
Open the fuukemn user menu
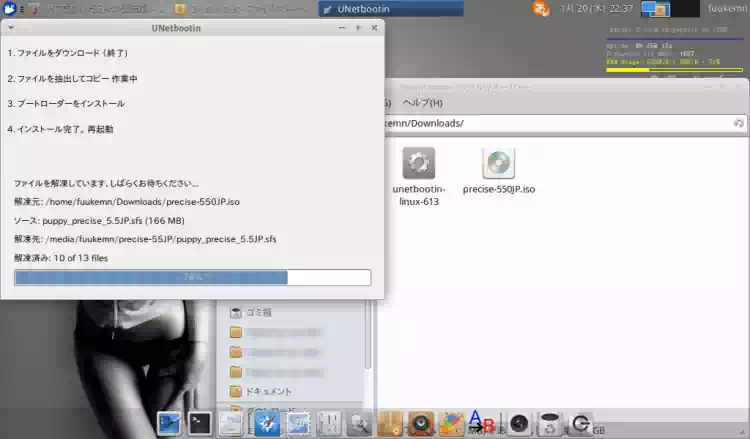coord(727,8)
